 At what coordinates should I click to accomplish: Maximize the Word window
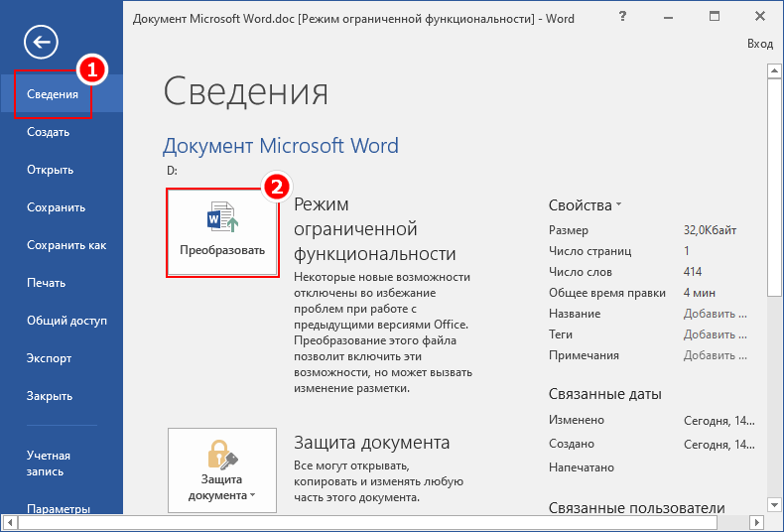click(x=715, y=17)
